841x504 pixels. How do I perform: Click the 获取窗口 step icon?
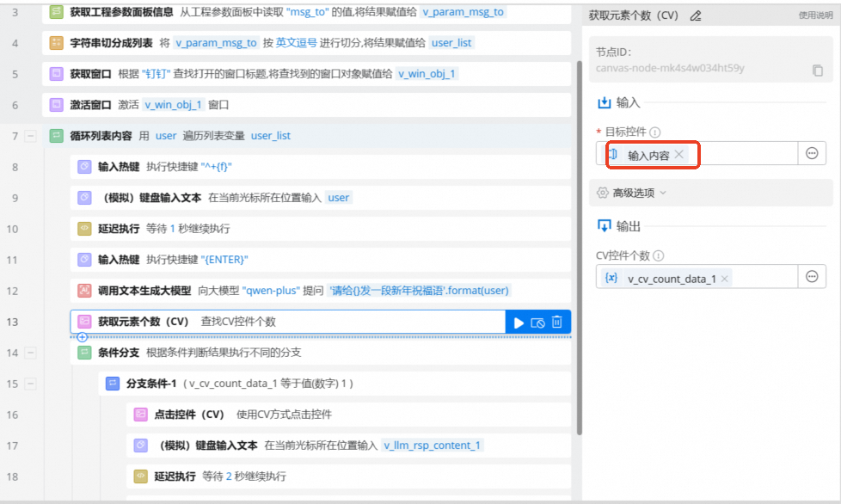pos(56,74)
